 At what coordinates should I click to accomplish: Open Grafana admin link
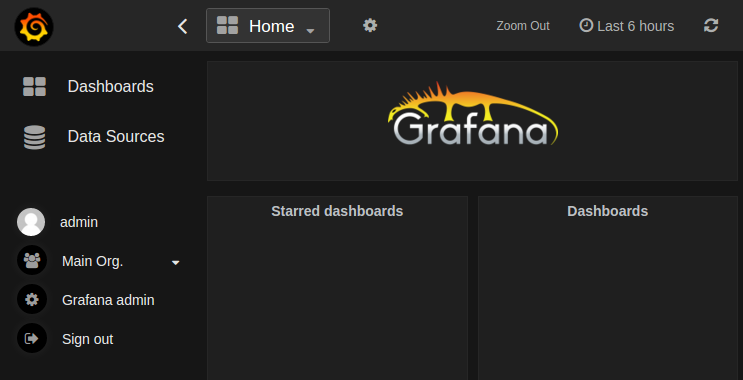click(108, 300)
